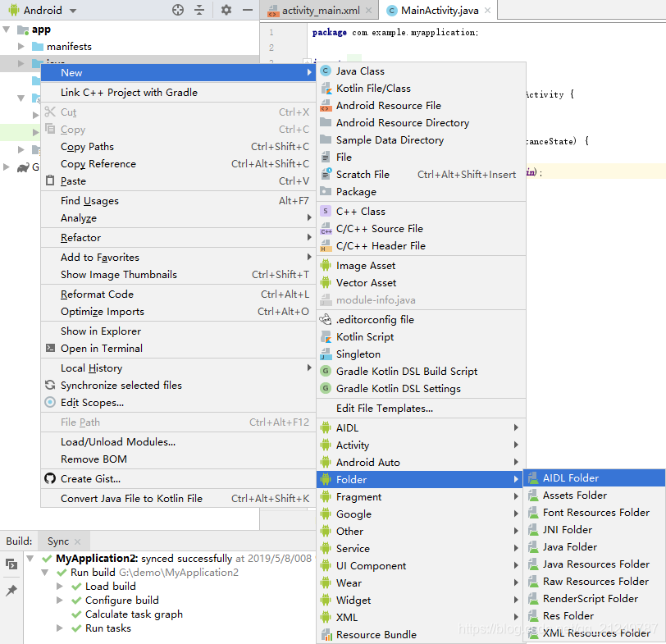Viewport: 666px width, 644px height.
Task: Open the Refactor submenu
Action: click(x=179, y=237)
